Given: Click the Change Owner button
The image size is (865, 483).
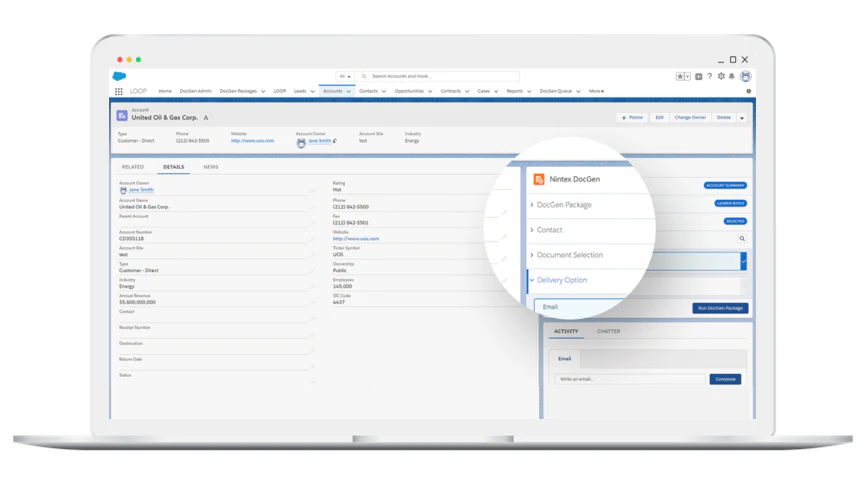Looking at the screenshot, I should click(690, 117).
